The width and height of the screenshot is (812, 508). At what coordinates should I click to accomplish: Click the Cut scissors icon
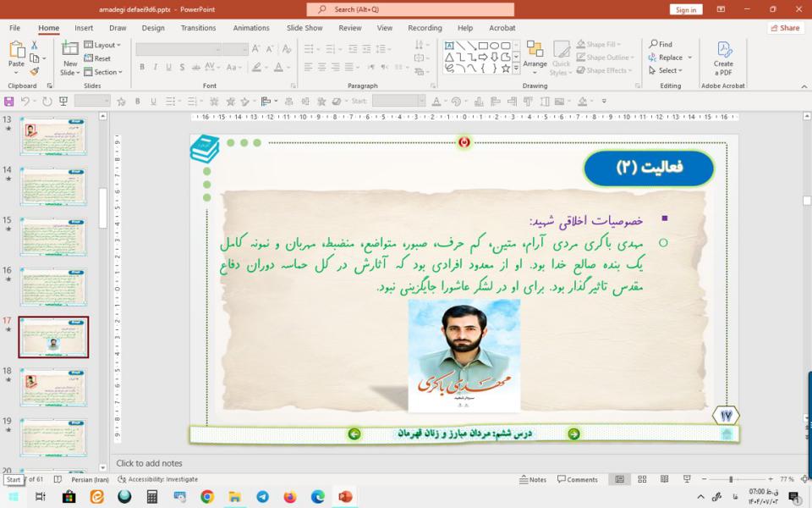[35, 45]
